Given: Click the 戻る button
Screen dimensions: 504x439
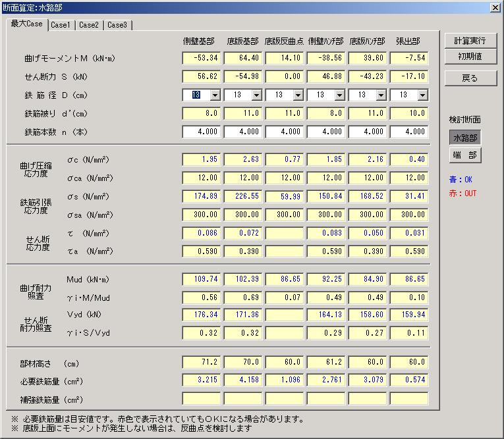Looking at the screenshot, I should pyautogui.click(x=470, y=78).
